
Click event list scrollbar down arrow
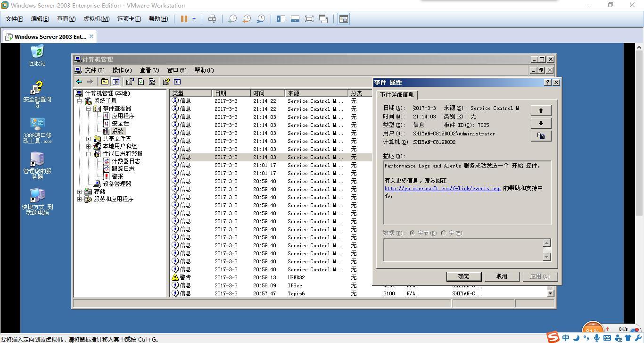coord(550,293)
